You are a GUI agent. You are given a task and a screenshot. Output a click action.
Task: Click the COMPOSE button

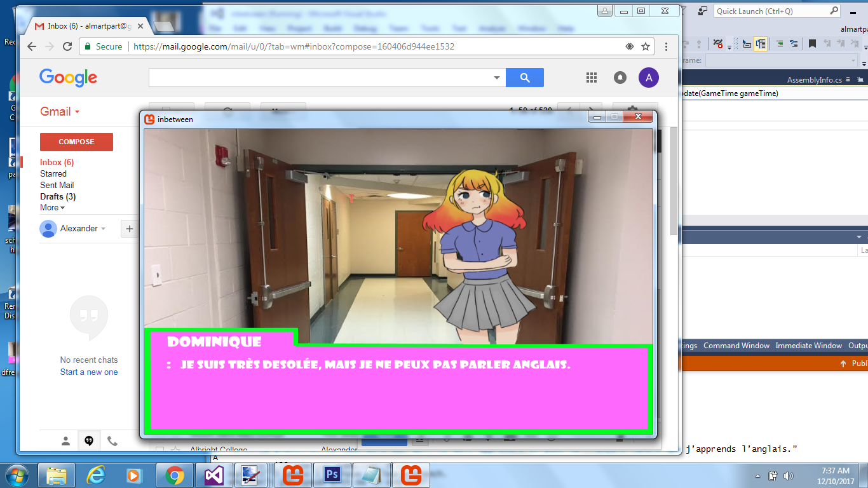click(x=76, y=142)
